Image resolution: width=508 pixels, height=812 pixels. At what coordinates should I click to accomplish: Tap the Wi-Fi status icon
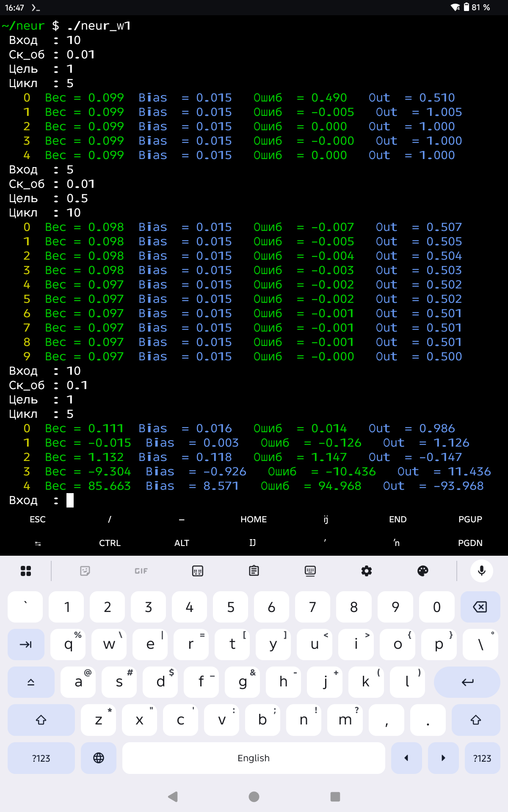coord(456,8)
